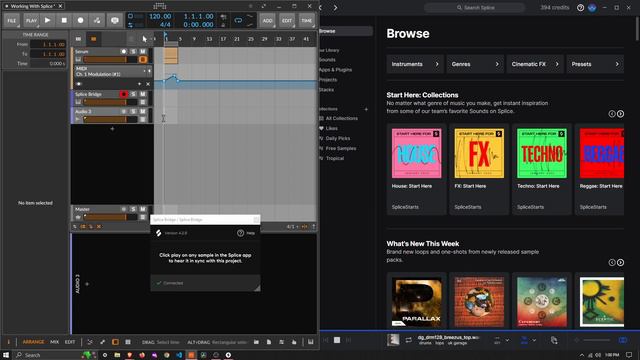
Task: Mute the Splice Bridge track
Action: [x=142, y=94]
